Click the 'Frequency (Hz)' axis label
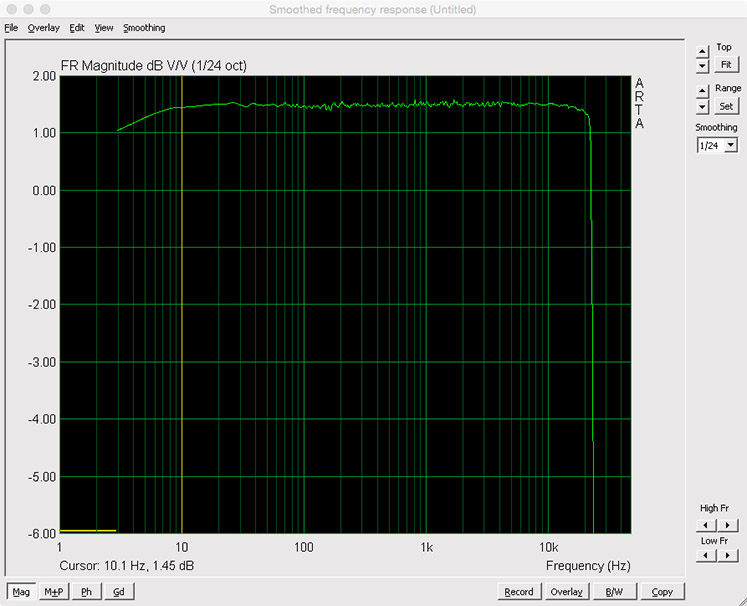The height and width of the screenshot is (606, 747). (588, 566)
